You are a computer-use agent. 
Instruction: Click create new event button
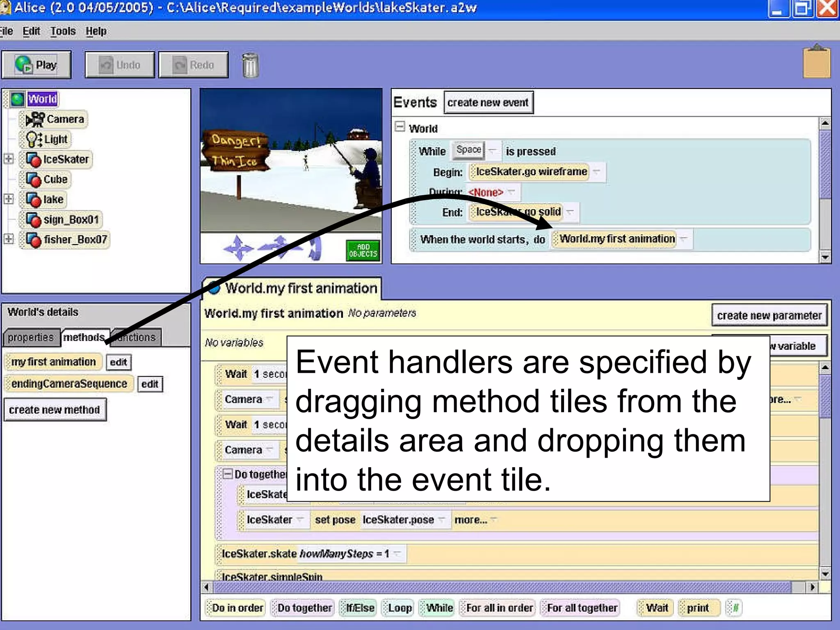click(488, 103)
